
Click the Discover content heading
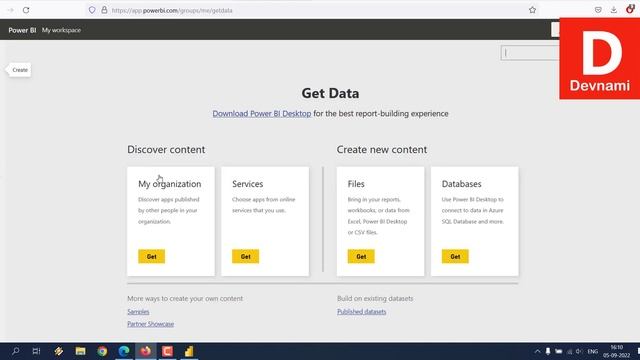click(166, 149)
